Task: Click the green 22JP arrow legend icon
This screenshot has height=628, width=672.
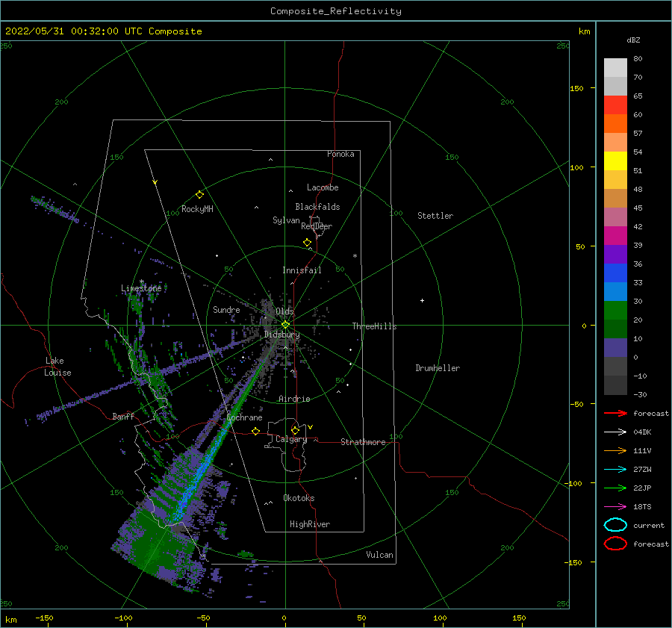Action: click(615, 488)
